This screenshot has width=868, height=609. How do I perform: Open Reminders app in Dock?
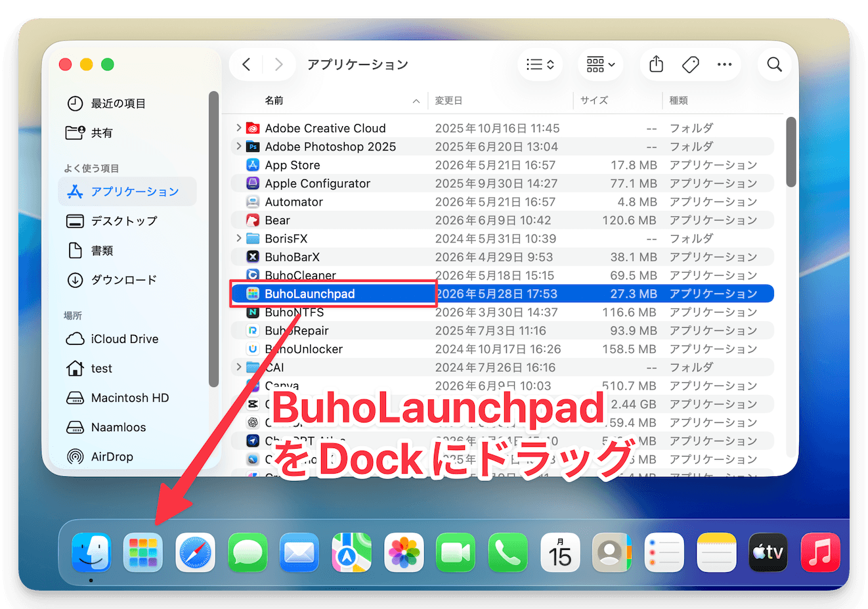(x=664, y=553)
